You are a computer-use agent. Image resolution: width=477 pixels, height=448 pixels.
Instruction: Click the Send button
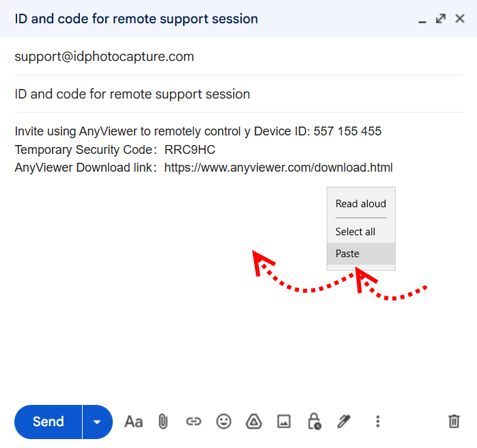(x=49, y=421)
